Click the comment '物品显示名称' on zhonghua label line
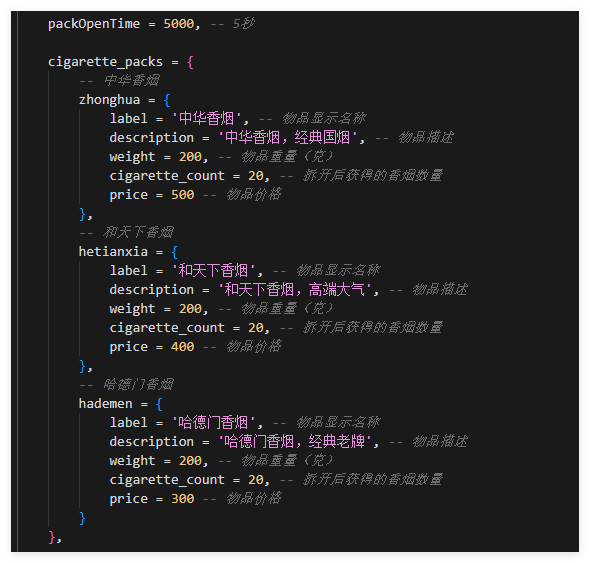 [324, 119]
